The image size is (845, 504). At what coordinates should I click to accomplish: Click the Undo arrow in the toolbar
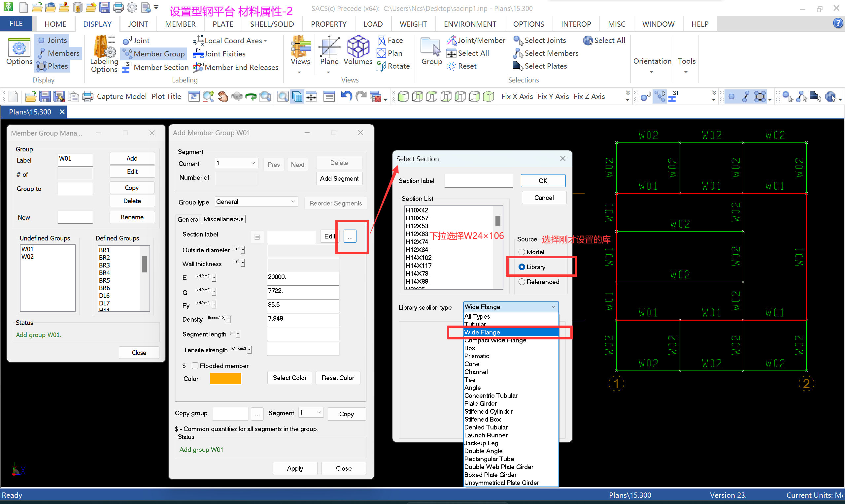click(346, 96)
